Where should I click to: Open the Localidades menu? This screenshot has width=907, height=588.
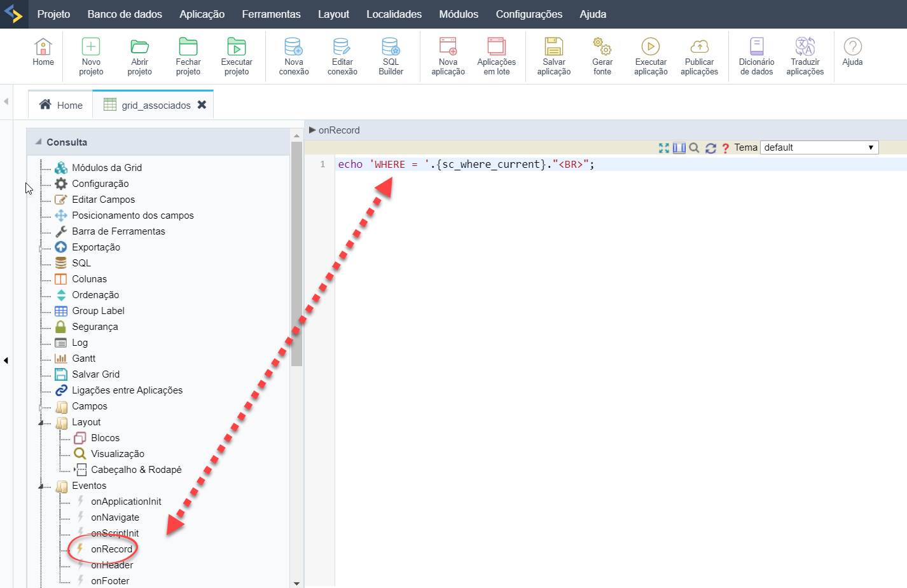394,14
